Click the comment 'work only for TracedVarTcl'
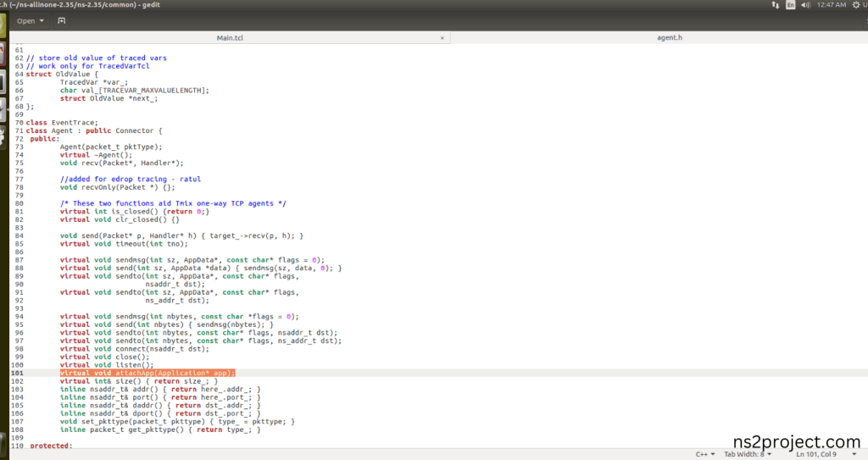The image size is (868, 460). (87, 66)
